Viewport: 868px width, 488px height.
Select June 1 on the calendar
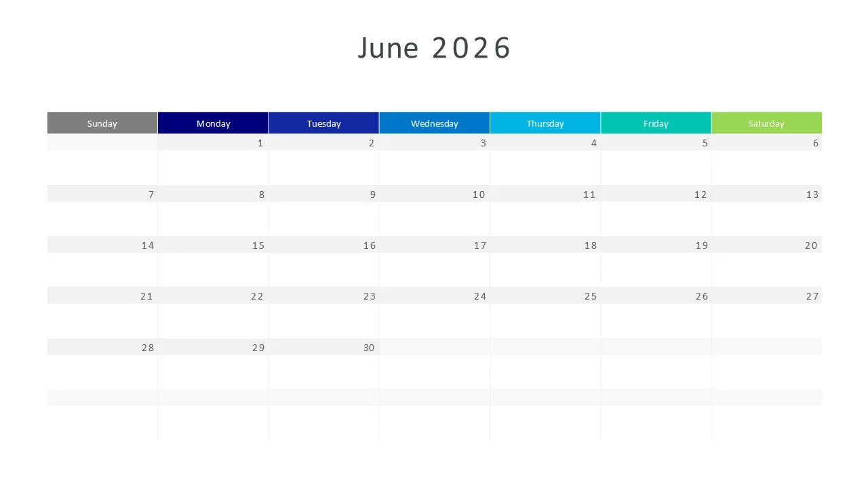pos(260,143)
